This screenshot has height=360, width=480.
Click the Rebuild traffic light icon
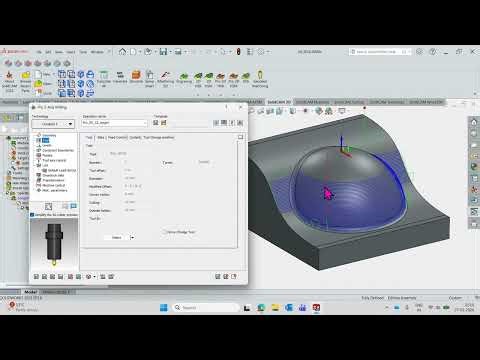click(238, 52)
